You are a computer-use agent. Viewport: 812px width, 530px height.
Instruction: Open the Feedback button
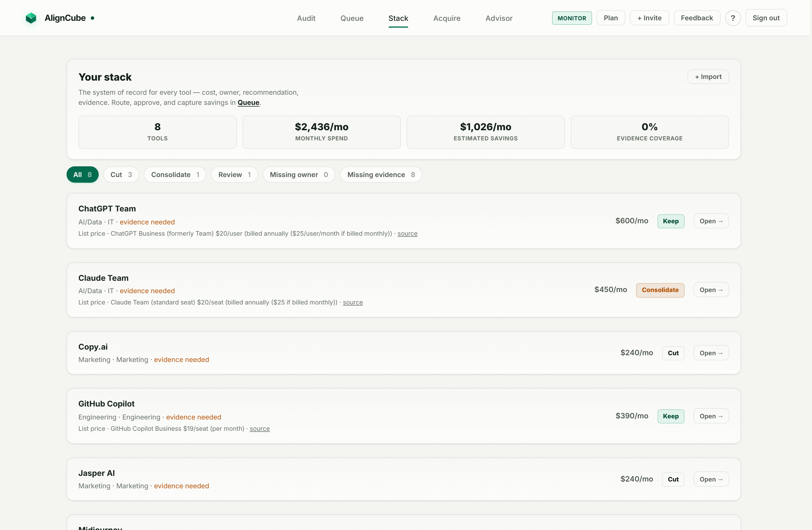tap(697, 18)
